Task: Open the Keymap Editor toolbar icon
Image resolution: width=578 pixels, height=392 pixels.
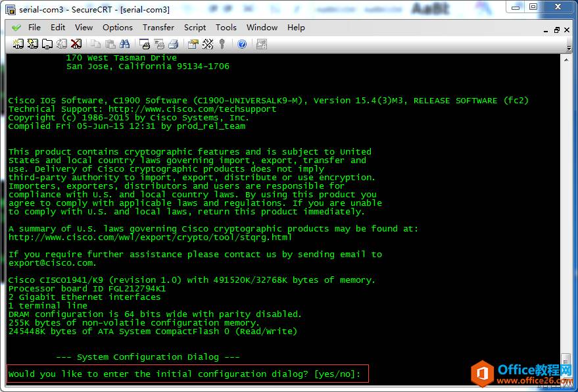Action: [x=208, y=44]
